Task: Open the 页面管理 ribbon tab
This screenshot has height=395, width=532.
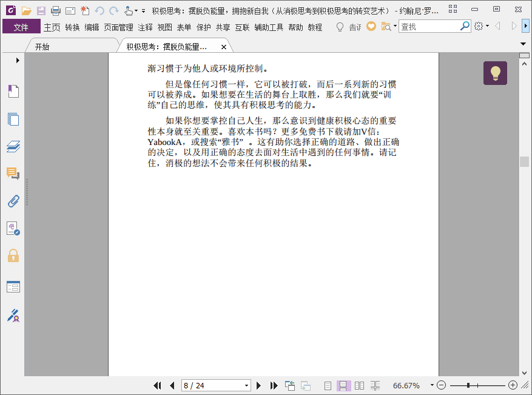Action: [118, 27]
